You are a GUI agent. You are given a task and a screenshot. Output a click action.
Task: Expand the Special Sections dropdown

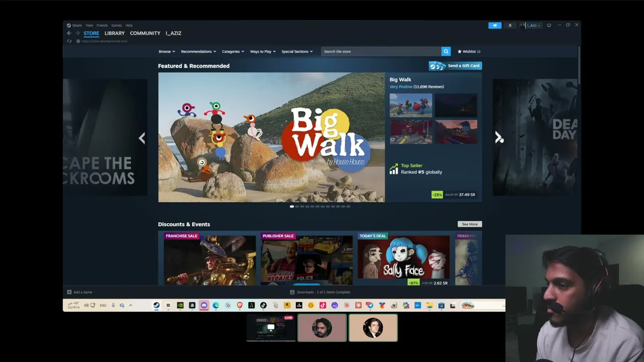click(297, 51)
